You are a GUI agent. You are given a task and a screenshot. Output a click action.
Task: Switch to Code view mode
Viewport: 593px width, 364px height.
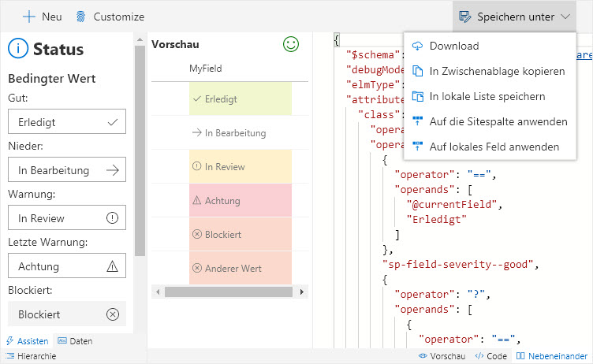[x=490, y=356]
